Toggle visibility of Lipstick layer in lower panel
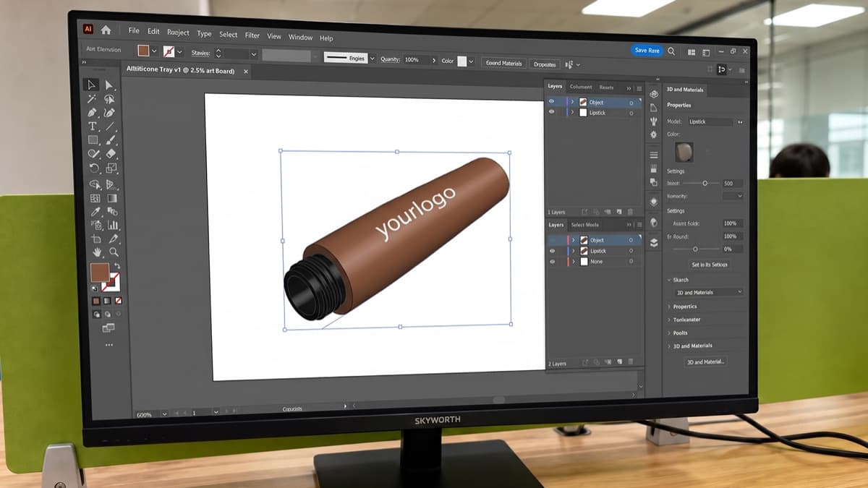This screenshot has width=868, height=488. click(553, 251)
